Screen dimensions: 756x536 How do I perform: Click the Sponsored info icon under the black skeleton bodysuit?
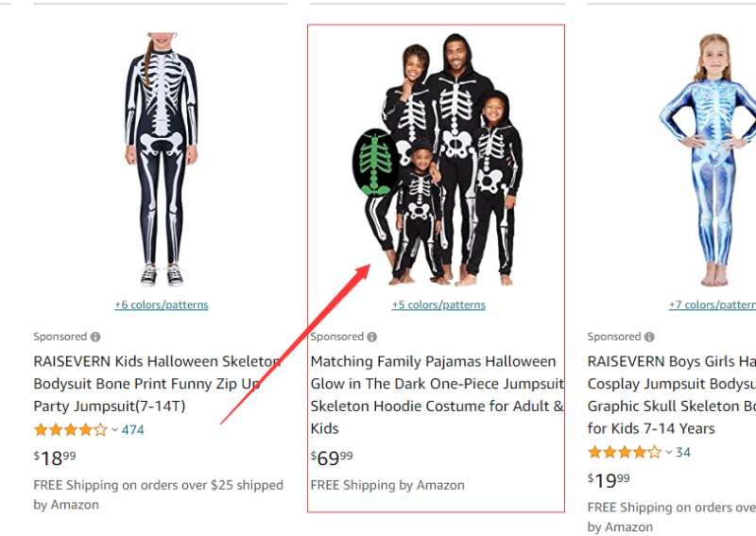coord(95,337)
